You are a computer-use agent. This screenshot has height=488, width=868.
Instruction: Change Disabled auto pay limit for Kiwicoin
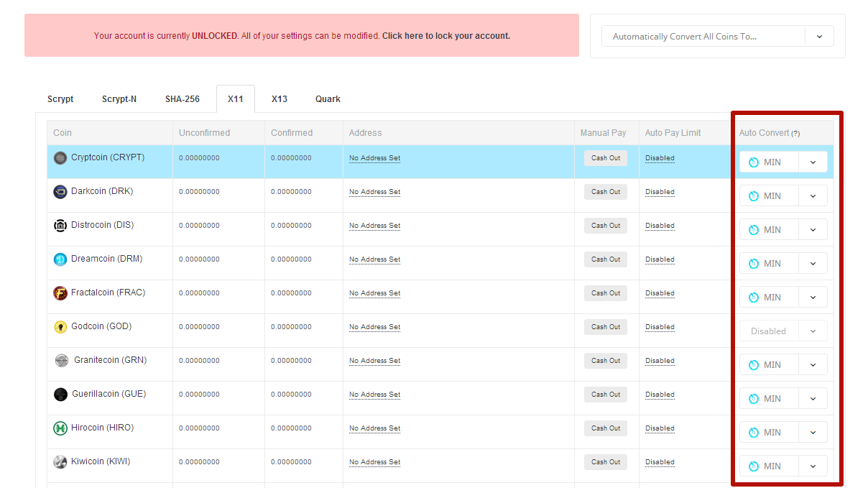[660, 462]
